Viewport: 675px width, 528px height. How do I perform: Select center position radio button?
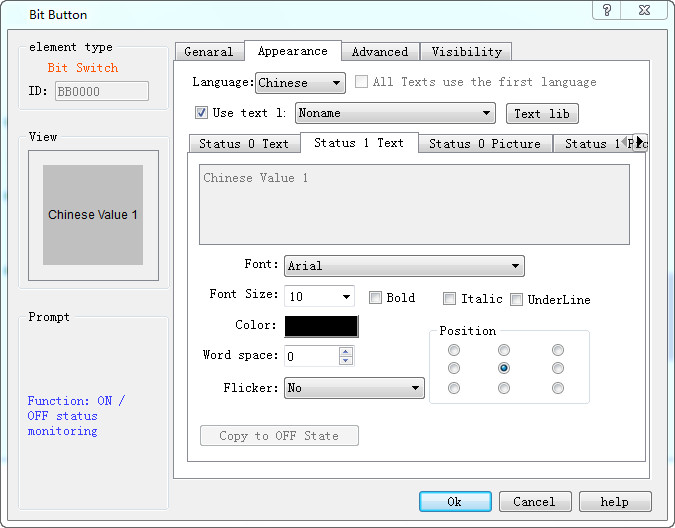504,368
